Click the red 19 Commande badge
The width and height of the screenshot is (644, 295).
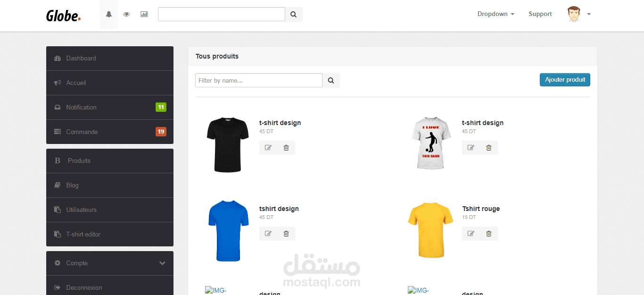click(x=161, y=132)
